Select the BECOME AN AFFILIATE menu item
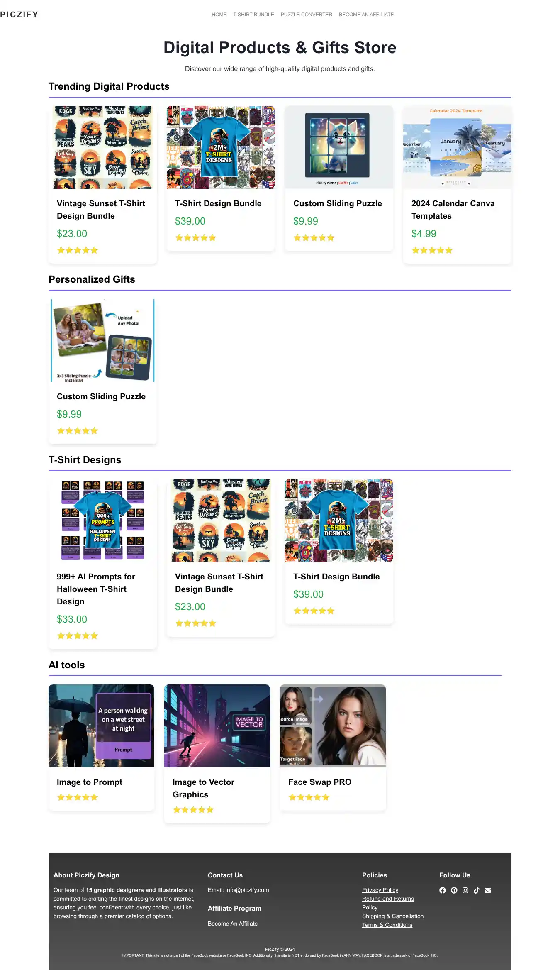560x970 pixels. click(366, 15)
